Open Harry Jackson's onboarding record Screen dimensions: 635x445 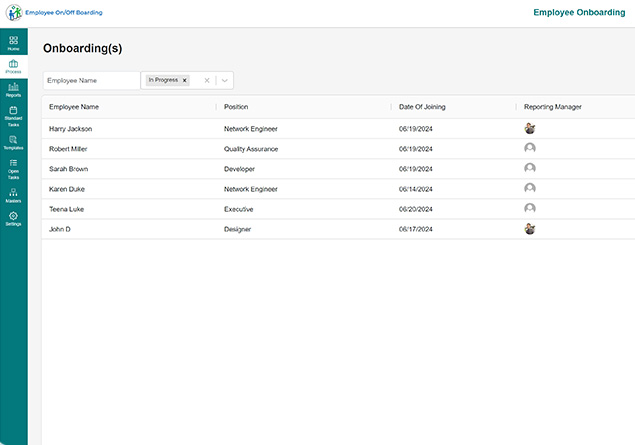click(71, 128)
